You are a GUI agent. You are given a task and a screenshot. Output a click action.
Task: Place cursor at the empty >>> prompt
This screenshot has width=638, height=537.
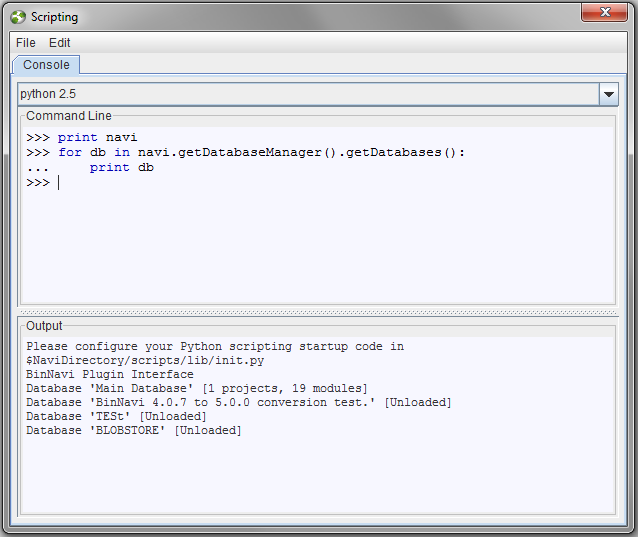[59, 183]
